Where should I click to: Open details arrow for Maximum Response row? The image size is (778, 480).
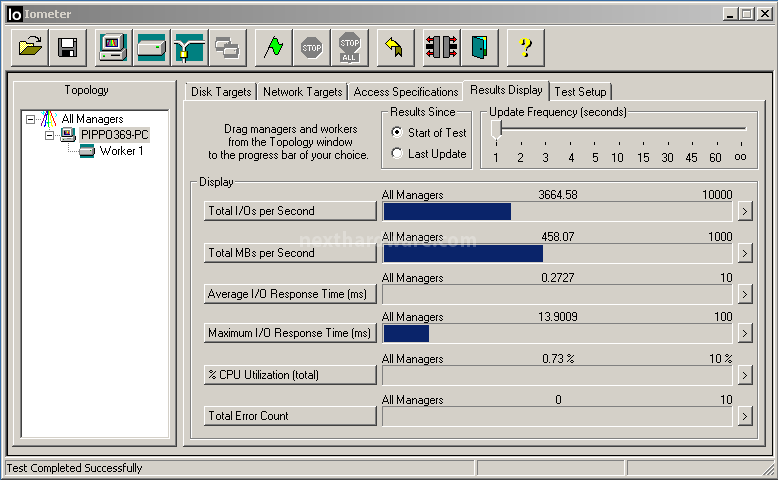(745, 334)
